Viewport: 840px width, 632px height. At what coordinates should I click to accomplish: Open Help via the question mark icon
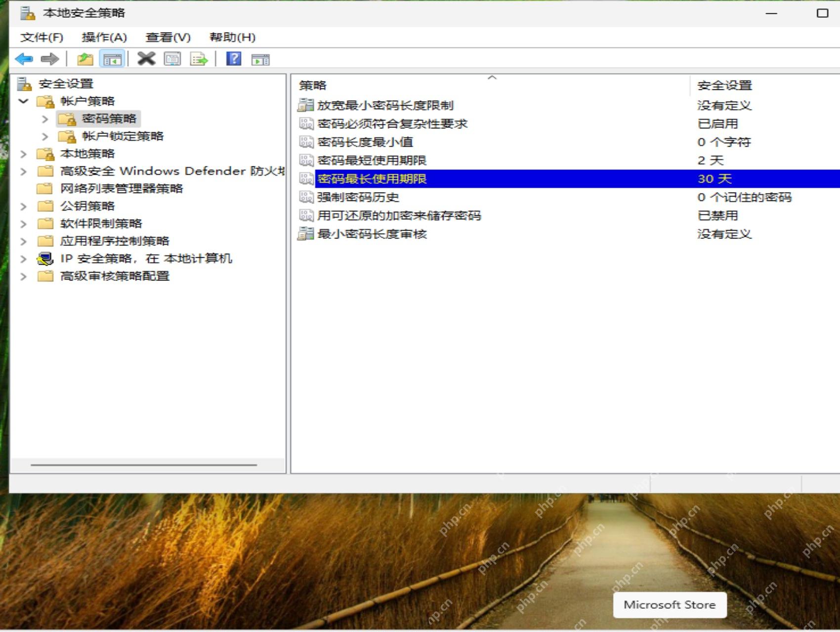click(x=234, y=59)
